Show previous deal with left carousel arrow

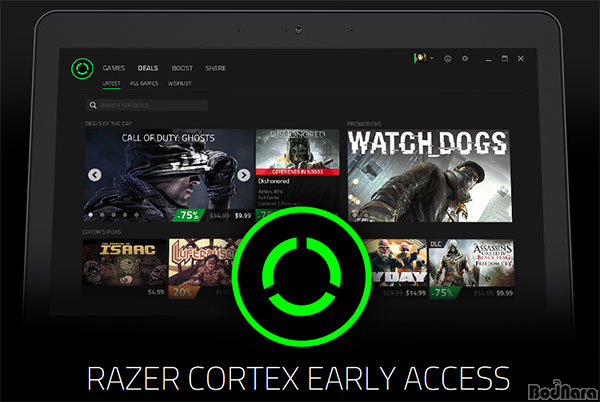pos(95,175)
